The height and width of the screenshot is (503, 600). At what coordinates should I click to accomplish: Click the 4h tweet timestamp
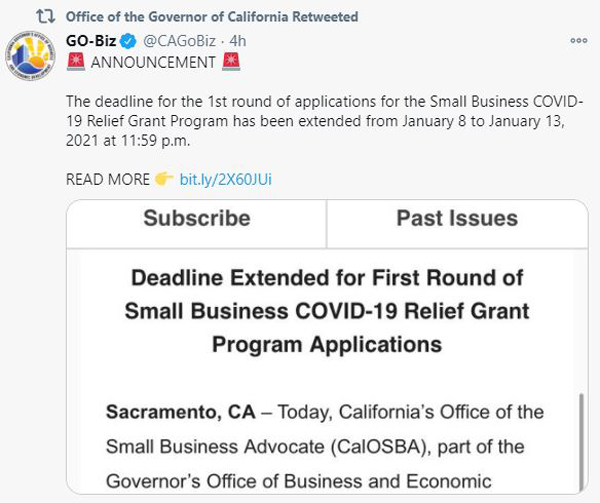tap(238, 41)
